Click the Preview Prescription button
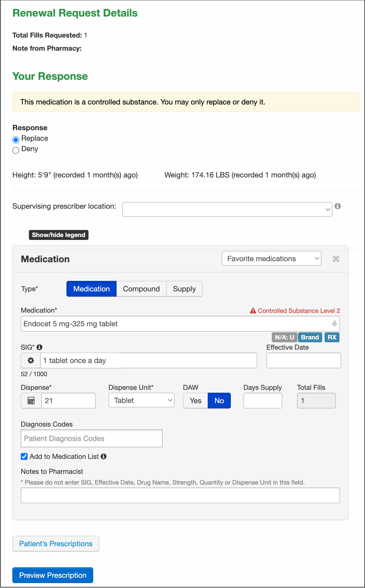 pyautogui.click(x=53, y=575)
